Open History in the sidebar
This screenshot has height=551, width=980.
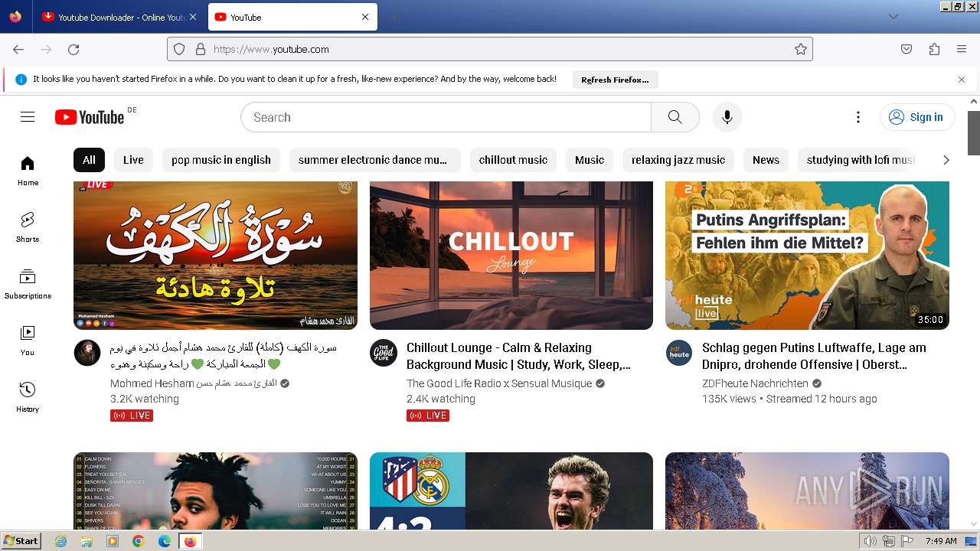pos(28,397)
